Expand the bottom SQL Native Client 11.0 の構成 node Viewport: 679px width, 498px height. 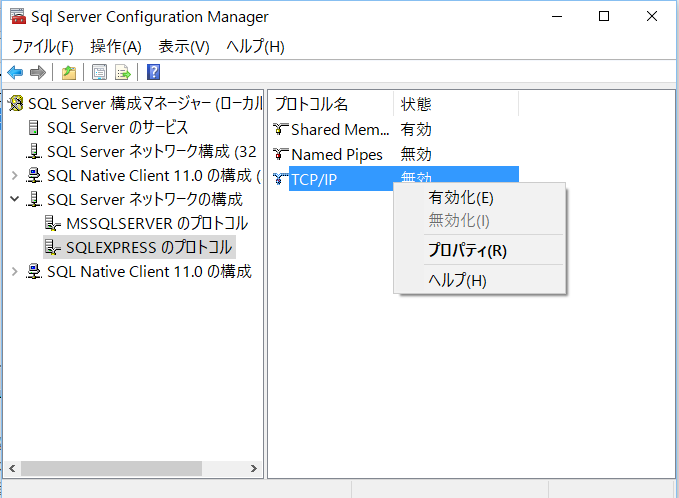coord(15,272)
